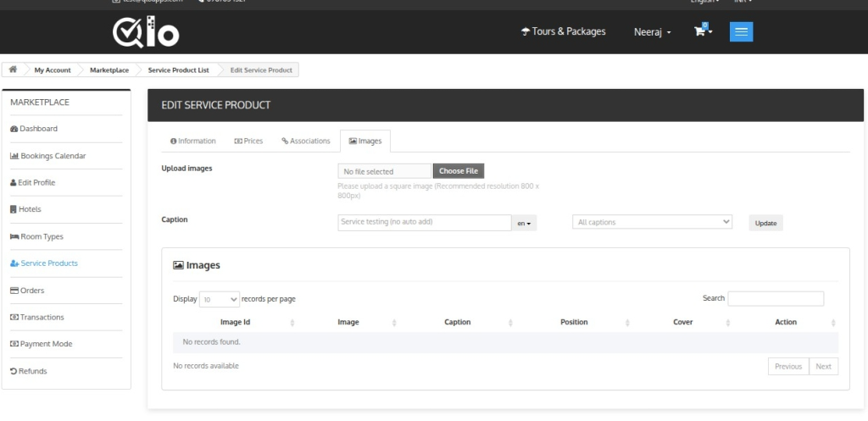
Task: Open Transactions in sidebar
Action: [37, 317]
